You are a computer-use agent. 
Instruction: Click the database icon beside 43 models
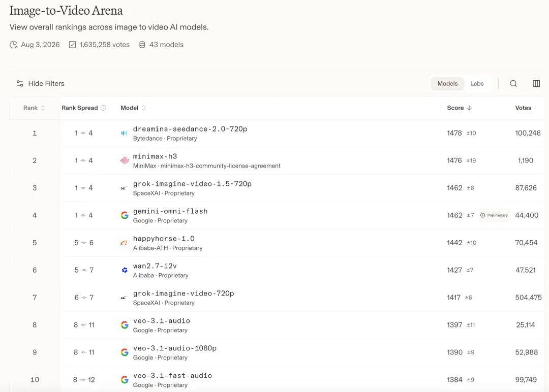[142, 45]
